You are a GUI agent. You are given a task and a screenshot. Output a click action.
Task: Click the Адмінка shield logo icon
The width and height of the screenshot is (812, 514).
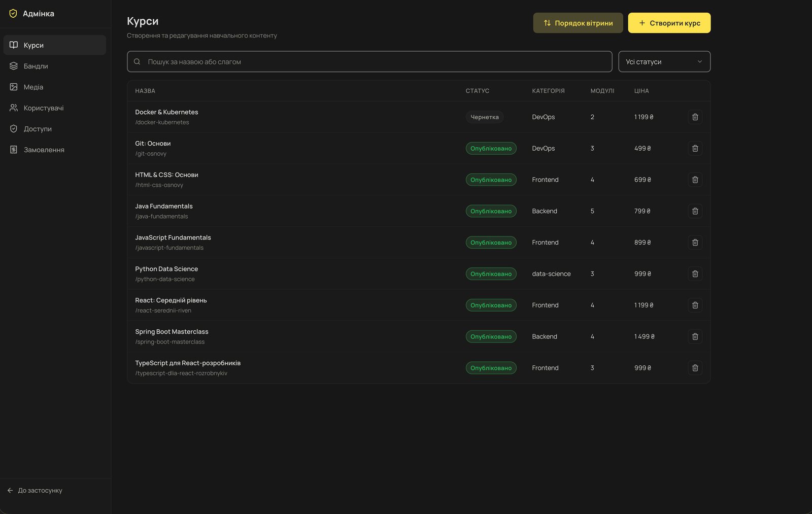click(x=13, y=14)
